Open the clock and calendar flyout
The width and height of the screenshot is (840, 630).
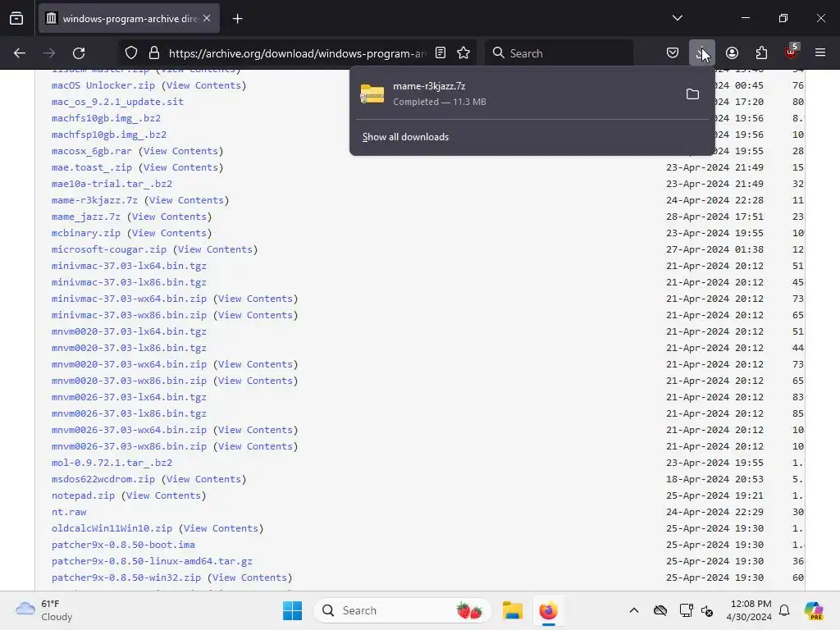pyautogui.click(x=751, y=610)
